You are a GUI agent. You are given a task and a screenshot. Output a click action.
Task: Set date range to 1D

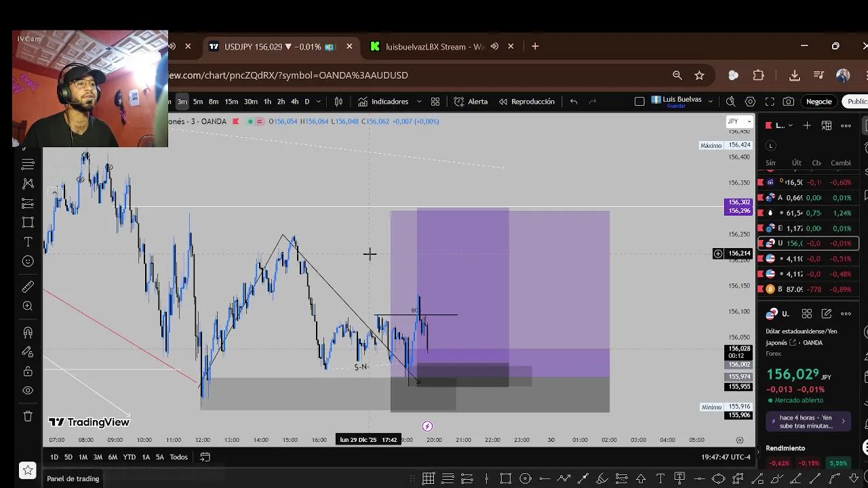click(x=54, y=457)
